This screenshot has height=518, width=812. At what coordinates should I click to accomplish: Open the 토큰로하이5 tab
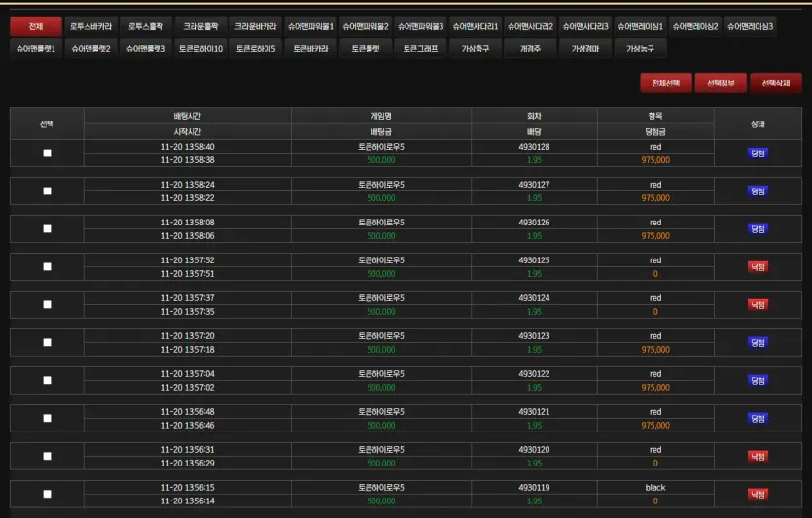(256, 49)
